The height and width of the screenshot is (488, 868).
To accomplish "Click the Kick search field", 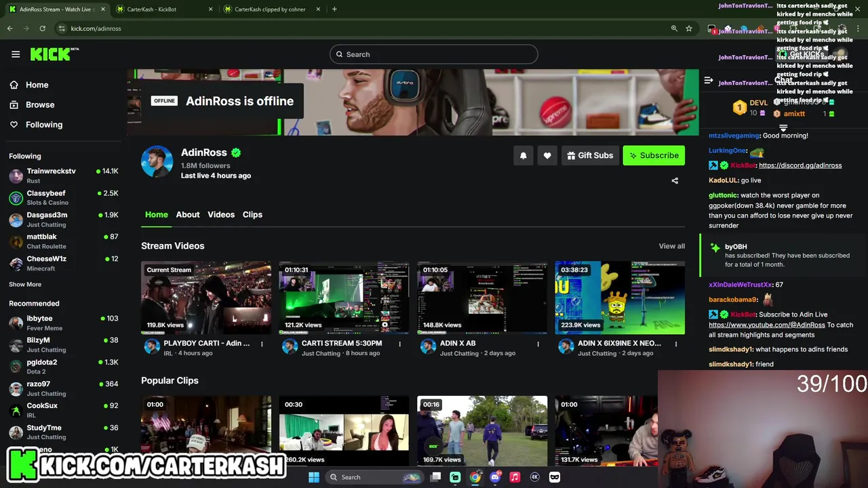I will click(434, 54).
